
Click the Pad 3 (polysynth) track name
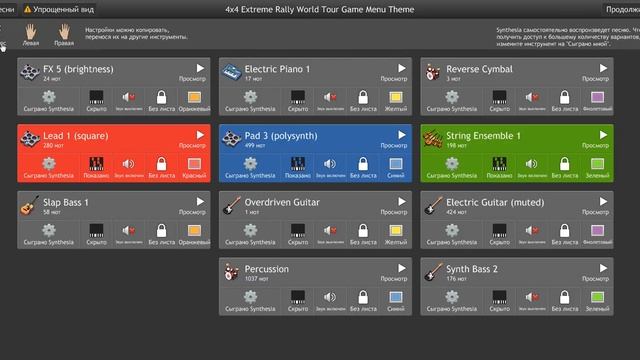point(281,136)
